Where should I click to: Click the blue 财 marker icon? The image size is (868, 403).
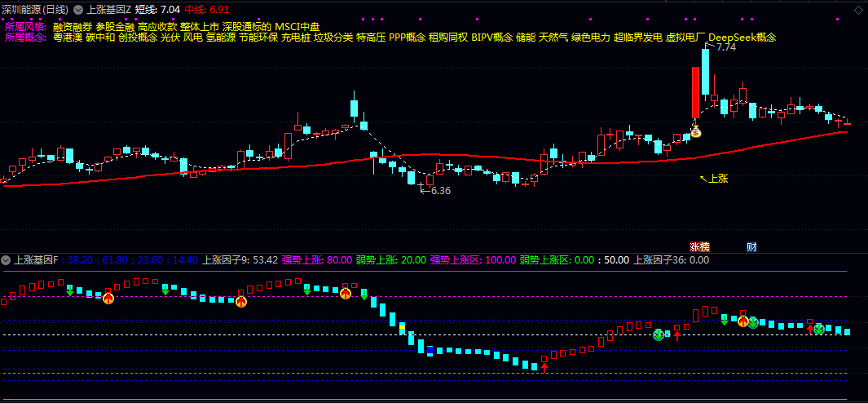751,247
